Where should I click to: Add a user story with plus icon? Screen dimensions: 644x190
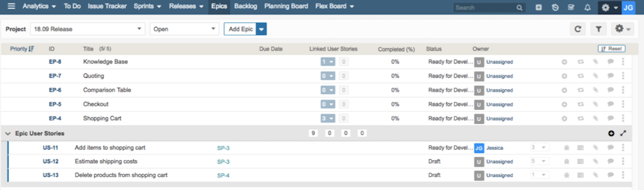pyautogui.click(x=611, y=133)
